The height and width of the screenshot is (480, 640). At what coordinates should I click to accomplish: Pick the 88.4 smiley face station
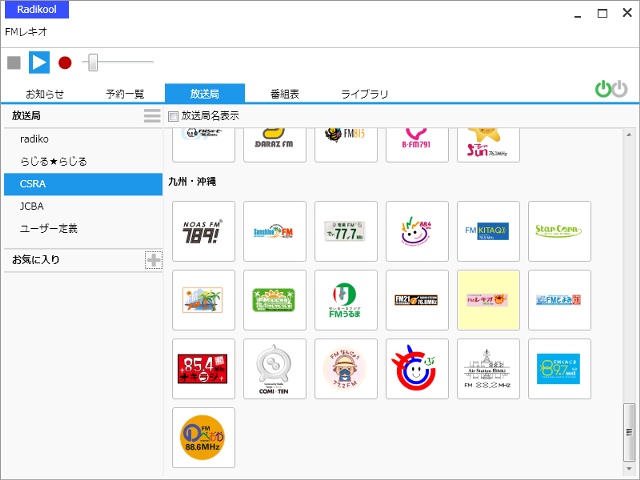pos(417,231)
